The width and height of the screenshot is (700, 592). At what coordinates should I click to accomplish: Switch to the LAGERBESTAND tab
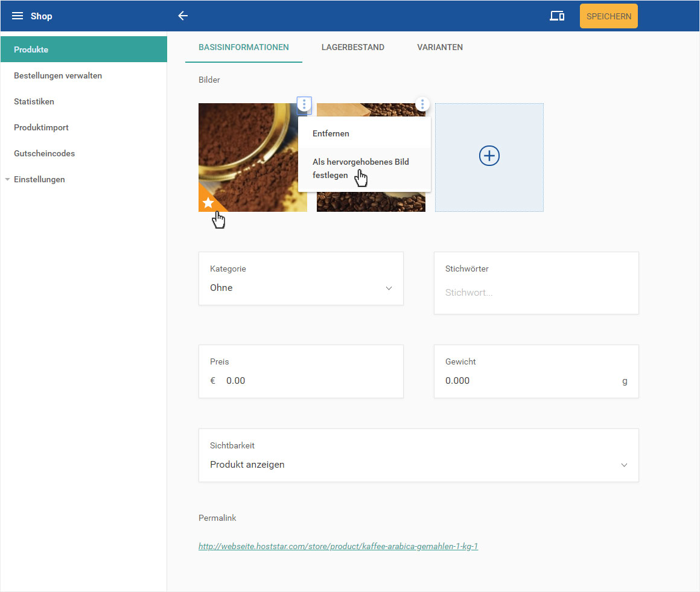click(352, 47)
